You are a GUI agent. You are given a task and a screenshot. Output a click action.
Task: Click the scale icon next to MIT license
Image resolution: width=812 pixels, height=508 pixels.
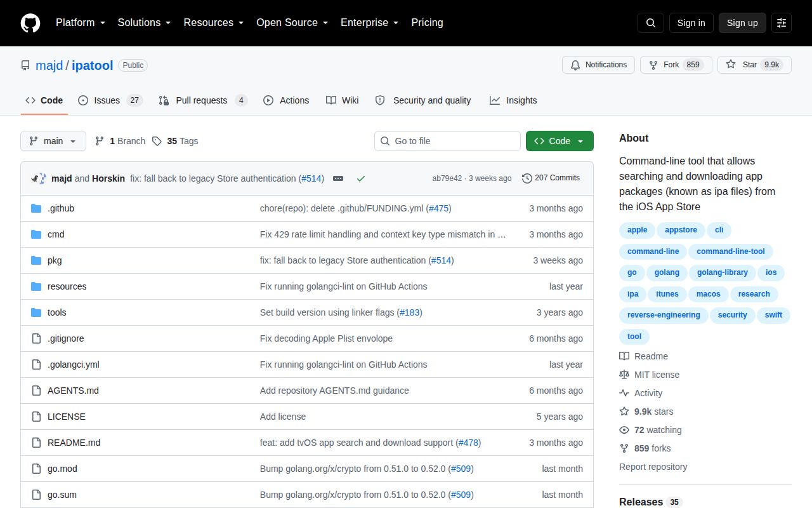(624, 375)
